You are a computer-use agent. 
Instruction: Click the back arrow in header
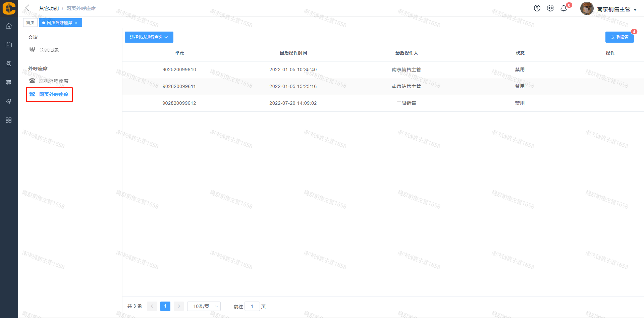pos(28,8)
